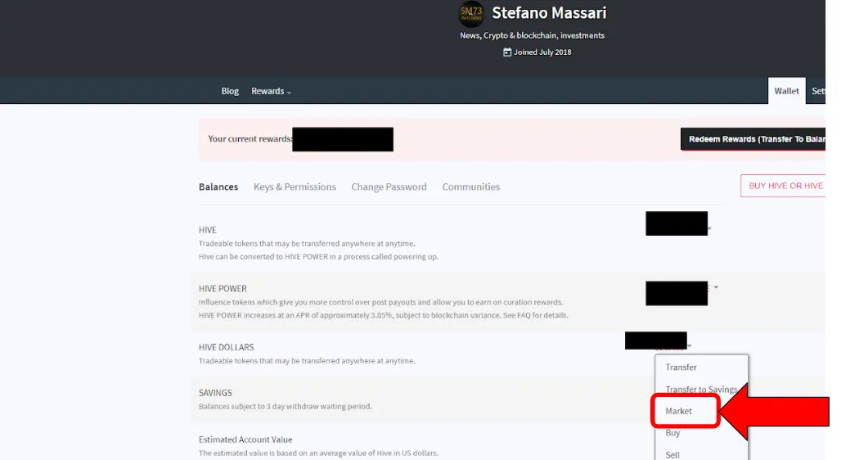868x460 pixels.
Task: Open Keys & Permissions tab
Action: [x=295, y=187]
